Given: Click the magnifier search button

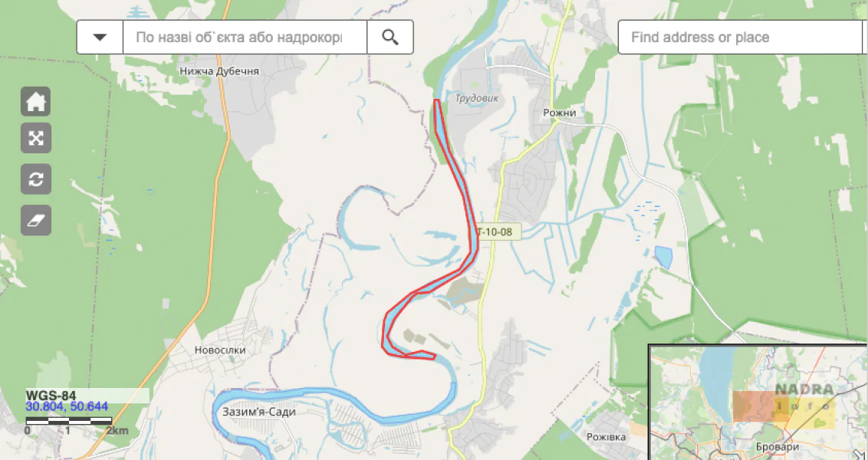Looking at the screenshot, I should click(x=390, y=37).
